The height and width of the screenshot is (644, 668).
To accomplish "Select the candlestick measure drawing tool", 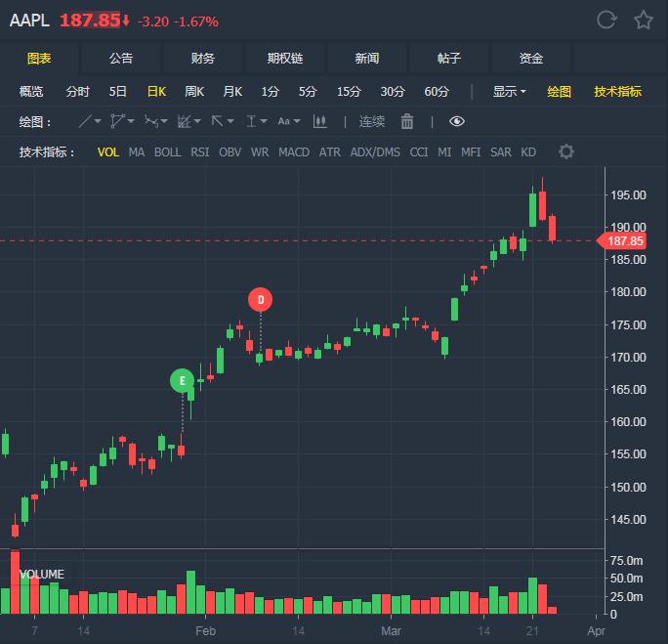I will click(x=320, y=121).
